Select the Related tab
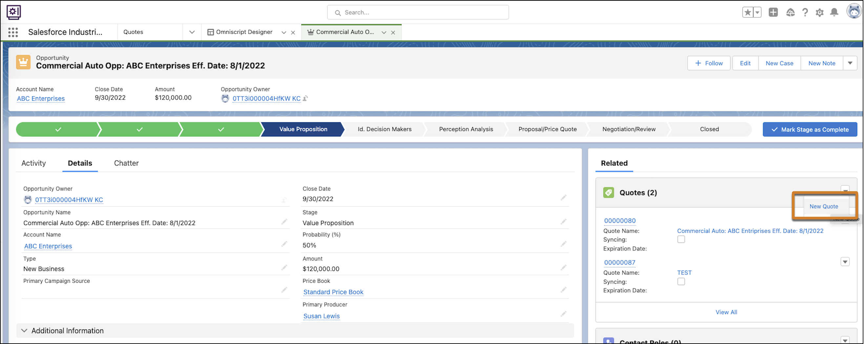Screen dimensions: 868x344 point(614,163)
